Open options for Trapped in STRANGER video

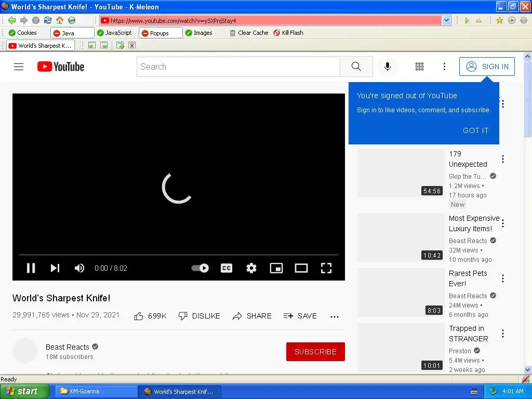tap(503, 334)
